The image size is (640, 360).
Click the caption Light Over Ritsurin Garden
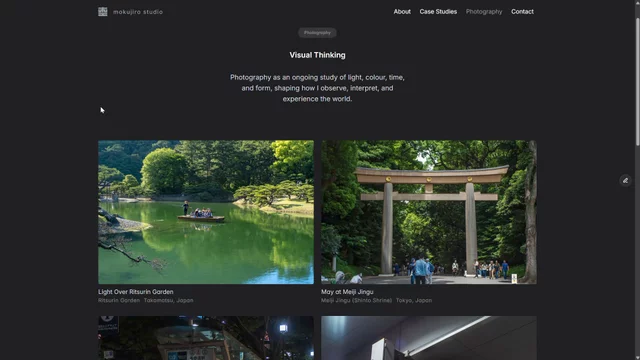point(136,292)
